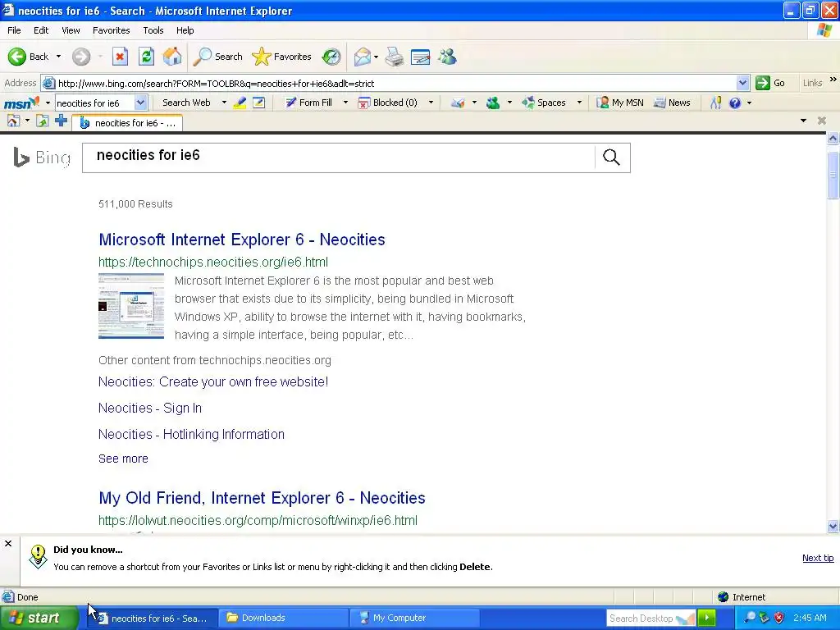Open the File menu
This screenshot has height=630, width=840.
[14, 30]
